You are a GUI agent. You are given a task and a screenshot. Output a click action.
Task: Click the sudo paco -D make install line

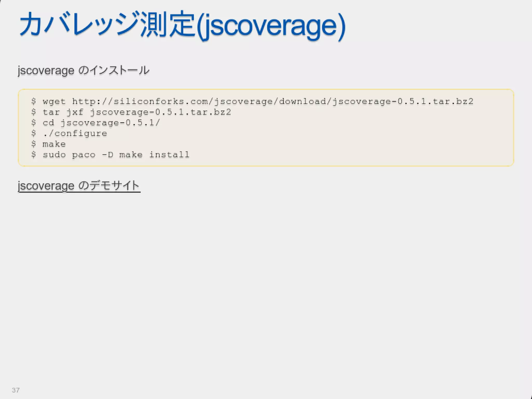(110, 155)
